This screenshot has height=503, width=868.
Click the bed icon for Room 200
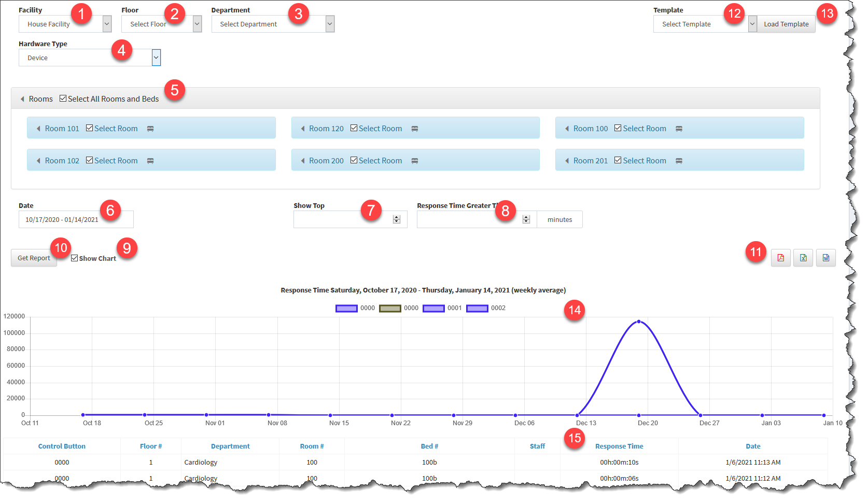click(x=415, y=161)
